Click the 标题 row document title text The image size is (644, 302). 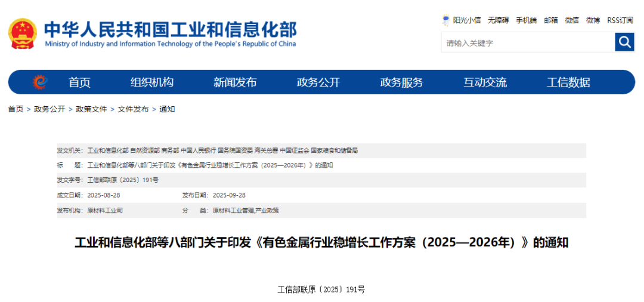point(210,165)
